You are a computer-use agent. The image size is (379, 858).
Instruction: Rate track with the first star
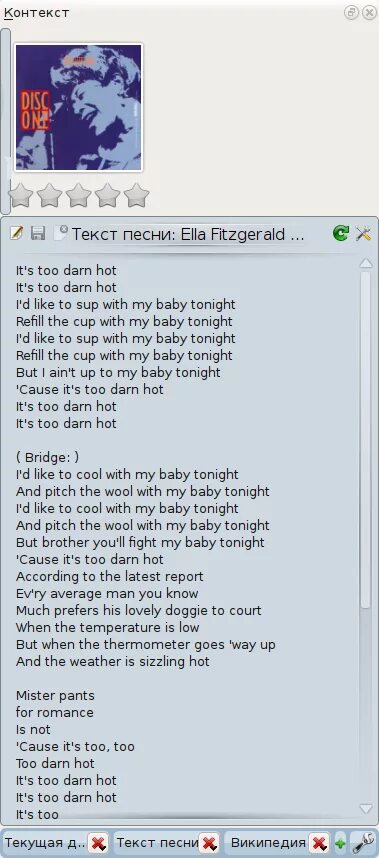[21, 195]
